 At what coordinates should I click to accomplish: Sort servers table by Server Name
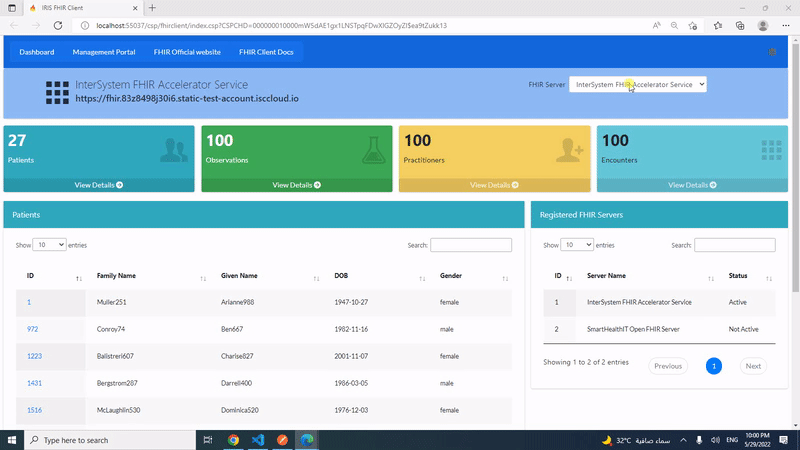click(x=643, y=276)
